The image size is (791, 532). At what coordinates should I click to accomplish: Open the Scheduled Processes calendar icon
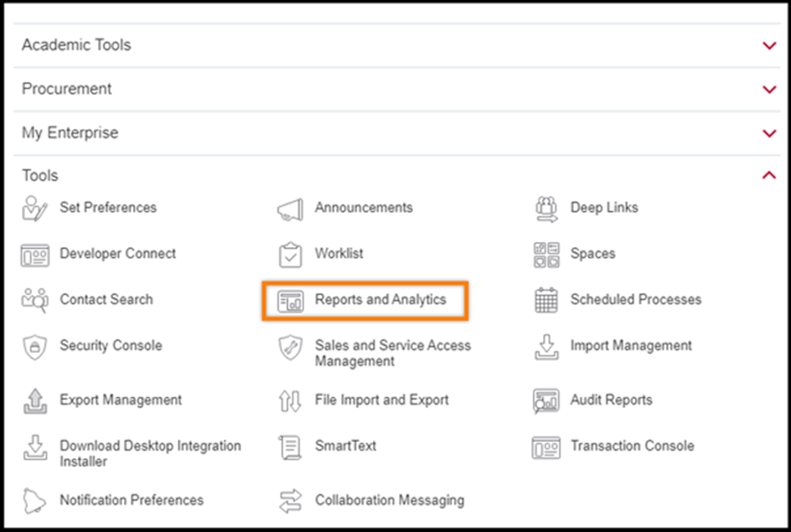click(x=546, y=300)
